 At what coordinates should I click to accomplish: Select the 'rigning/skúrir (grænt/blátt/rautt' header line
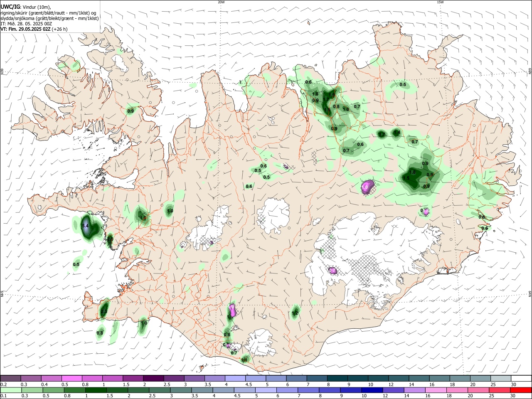coord(48,13)
